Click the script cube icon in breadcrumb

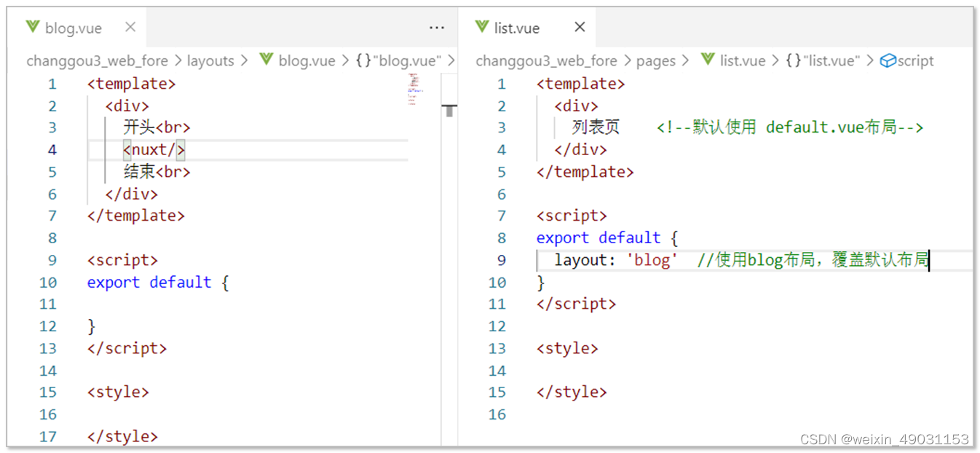pos(888,61)
